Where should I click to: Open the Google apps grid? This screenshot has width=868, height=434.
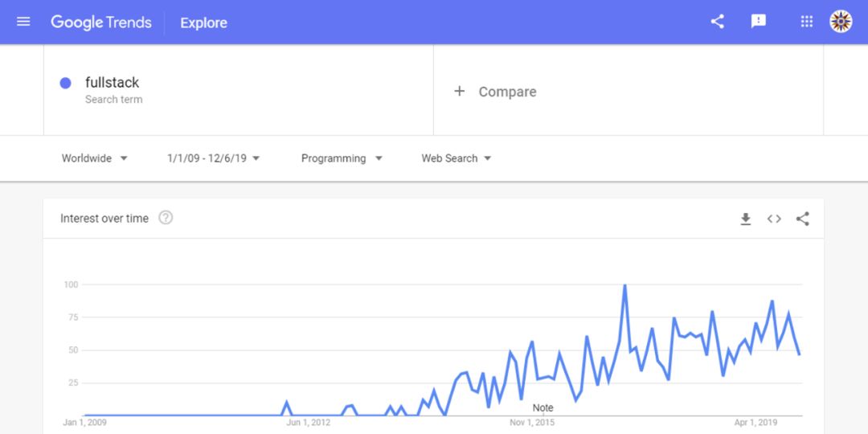[x=807, y=22]
